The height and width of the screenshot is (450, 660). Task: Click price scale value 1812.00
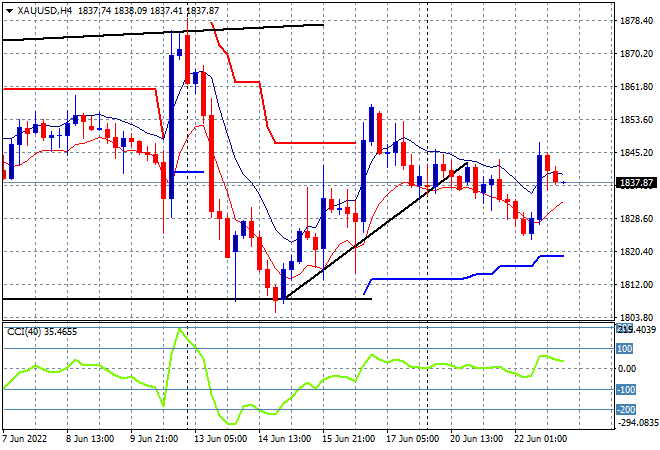(636, 285)
